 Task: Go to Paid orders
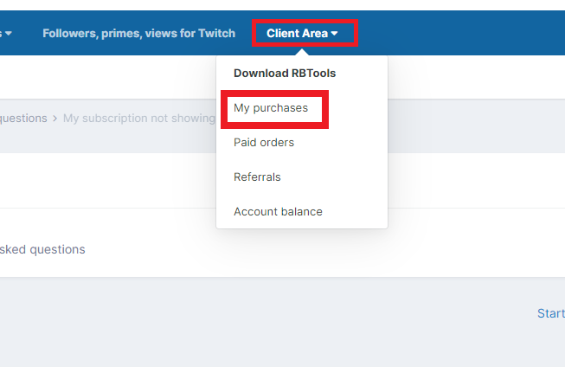[x=264, y=143]
